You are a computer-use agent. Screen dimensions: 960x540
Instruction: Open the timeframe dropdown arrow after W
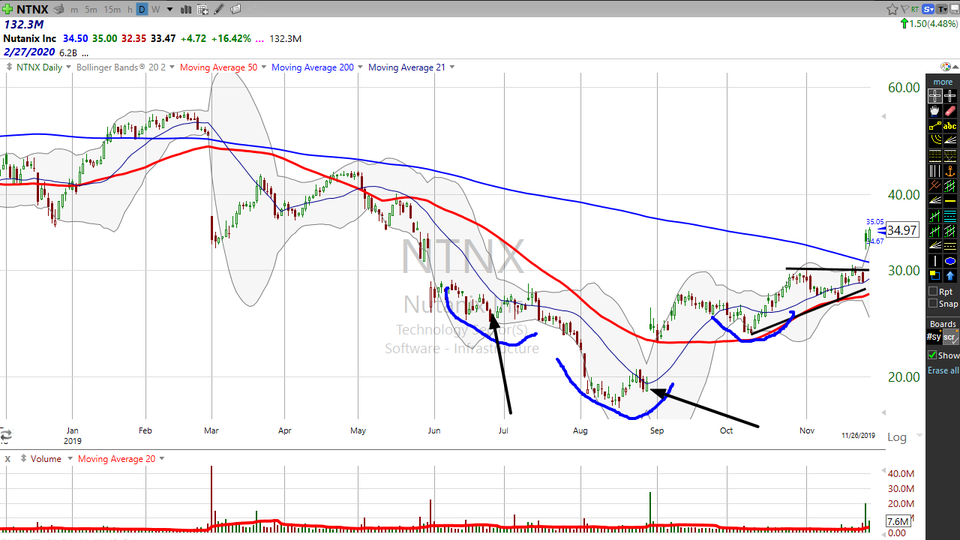click(x=170, y=9)
